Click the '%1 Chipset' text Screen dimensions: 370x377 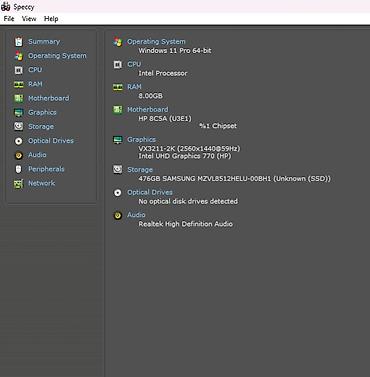[218, 126]
